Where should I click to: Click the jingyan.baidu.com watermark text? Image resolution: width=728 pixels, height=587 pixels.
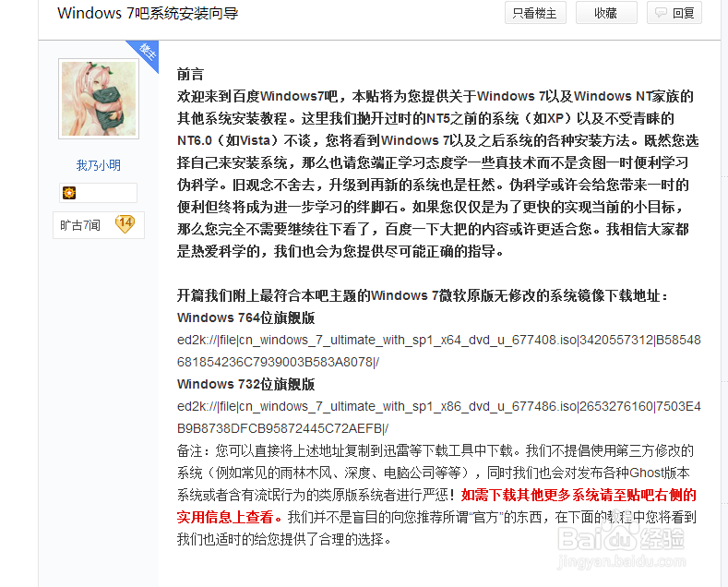click(621, 561)
